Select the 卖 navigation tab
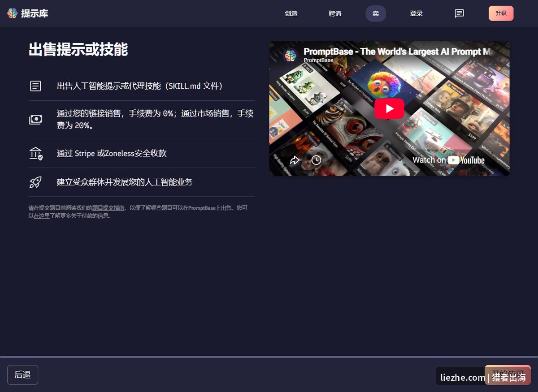The width and height of the screenshot is (538, 392). 376,13
